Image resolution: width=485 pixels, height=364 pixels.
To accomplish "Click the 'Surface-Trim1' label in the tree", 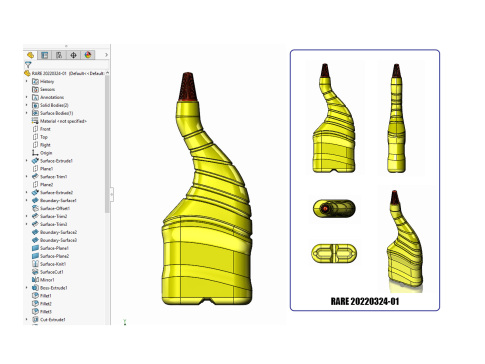I will pos(54,177).
